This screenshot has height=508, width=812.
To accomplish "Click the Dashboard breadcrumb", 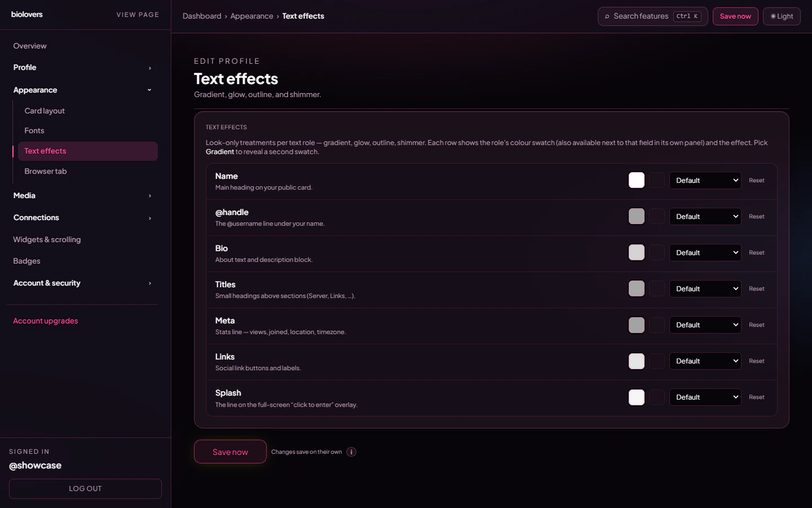I will 202,16.
